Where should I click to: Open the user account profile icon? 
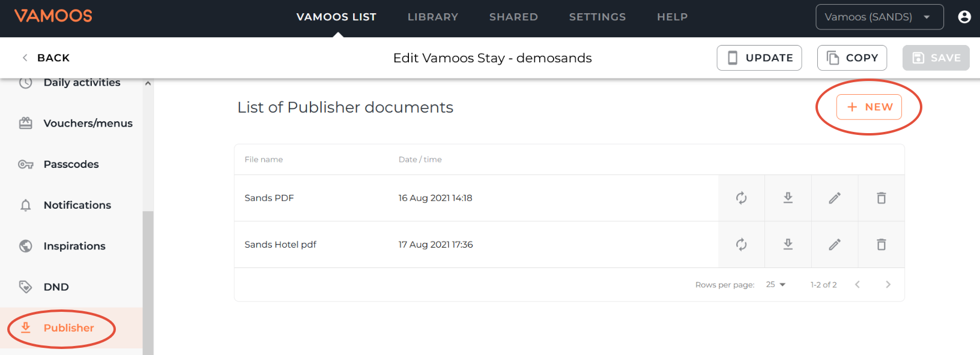(x=964, y=17)
